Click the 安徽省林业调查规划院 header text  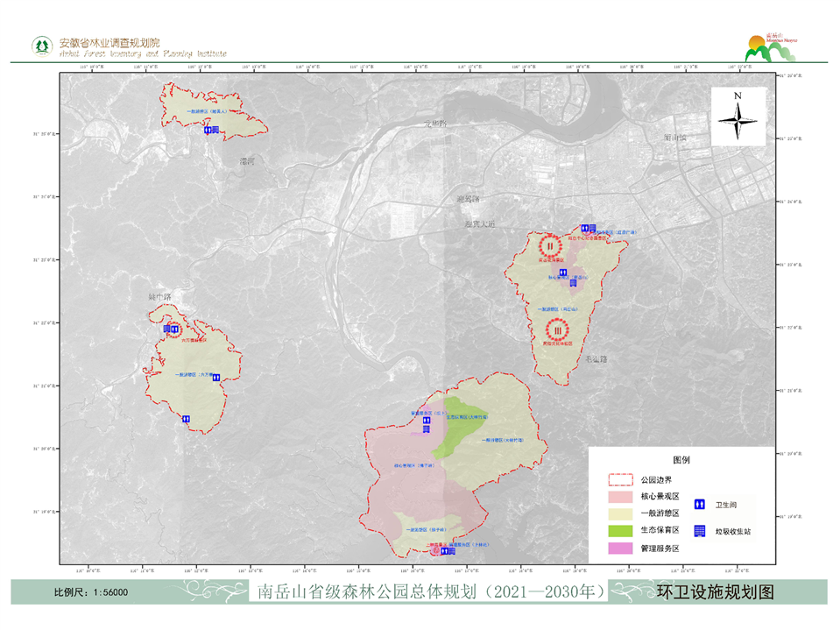point(109,43)
